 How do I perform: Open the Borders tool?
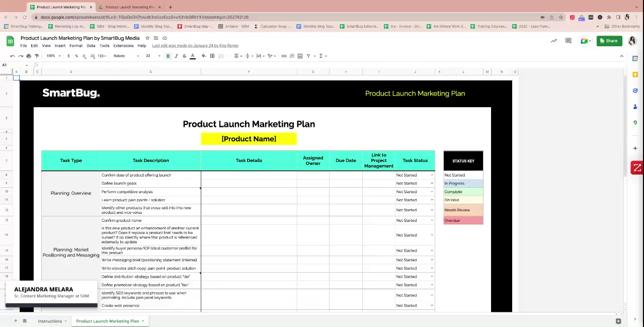[x=212, y=56]
